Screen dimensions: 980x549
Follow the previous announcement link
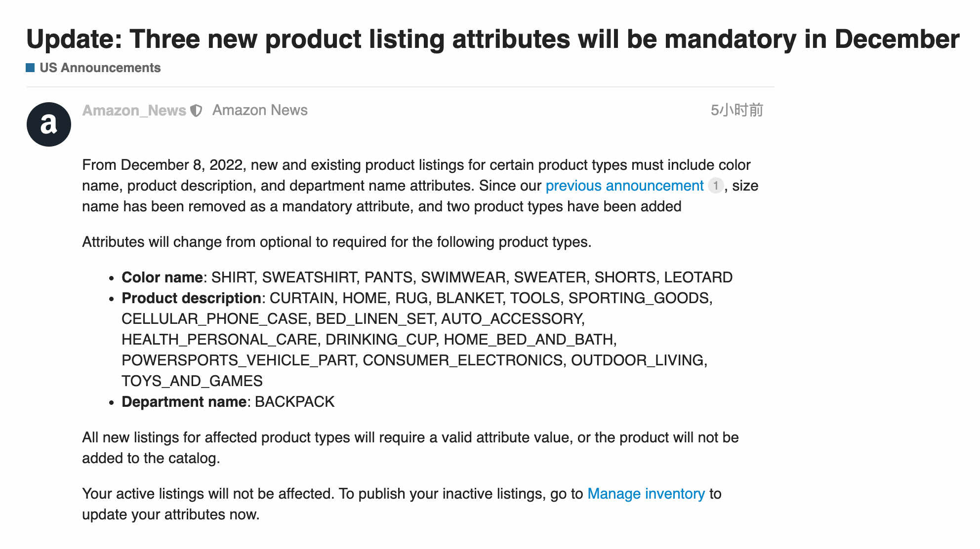click(624, 186)
